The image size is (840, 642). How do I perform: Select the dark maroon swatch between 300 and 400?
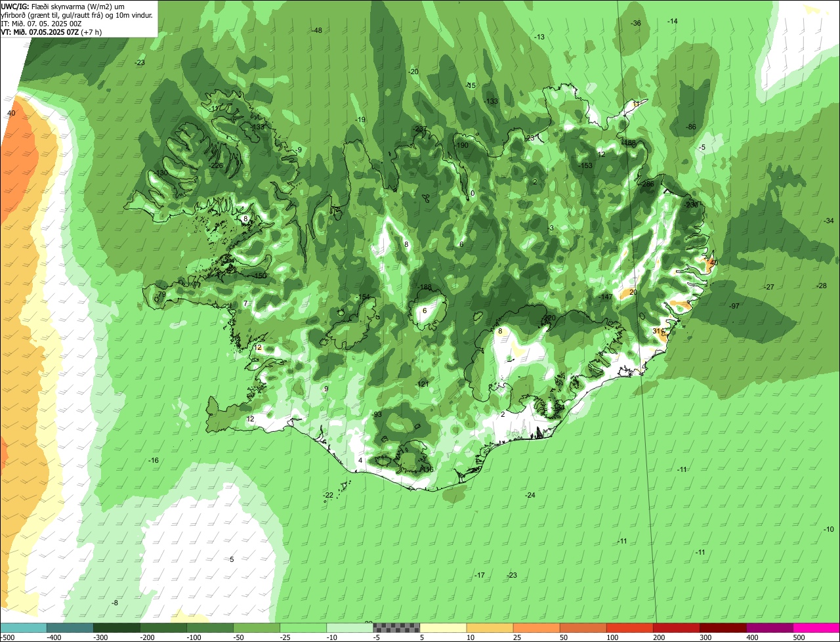click(x=723, y=628)
